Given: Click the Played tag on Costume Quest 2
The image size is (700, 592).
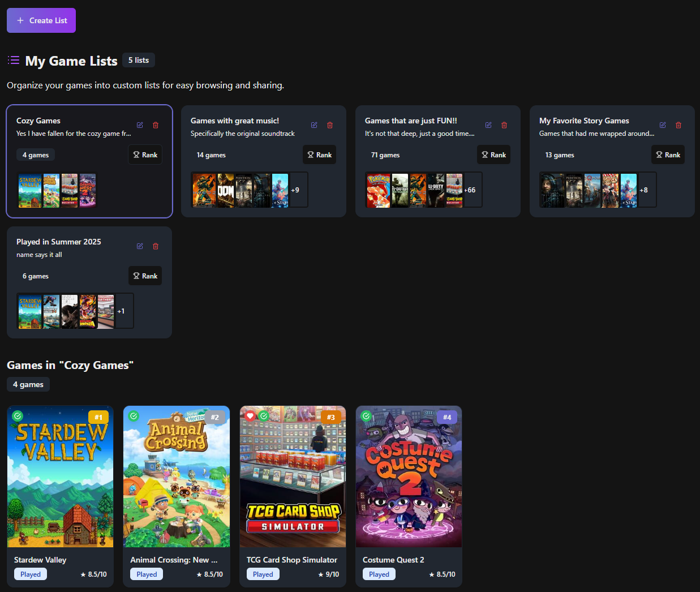Looking at the screenshot, I should tap(379, 574).
